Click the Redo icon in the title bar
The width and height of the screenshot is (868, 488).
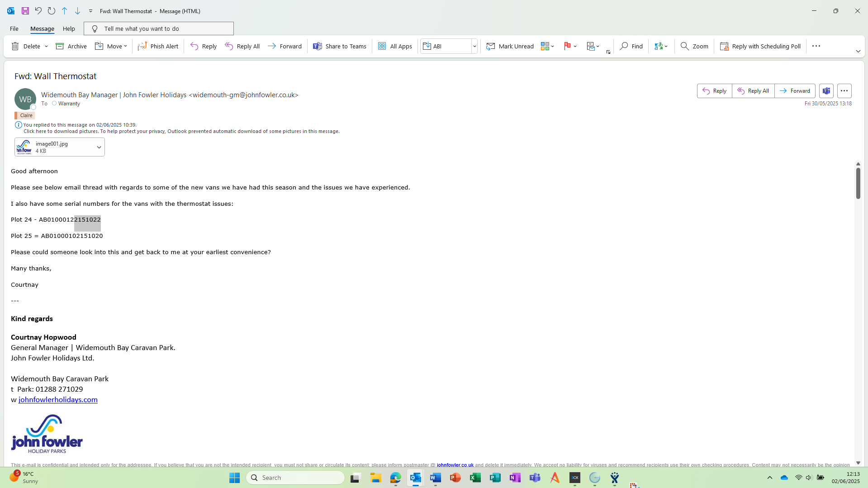pyautogui.click(x=52, y=11)
